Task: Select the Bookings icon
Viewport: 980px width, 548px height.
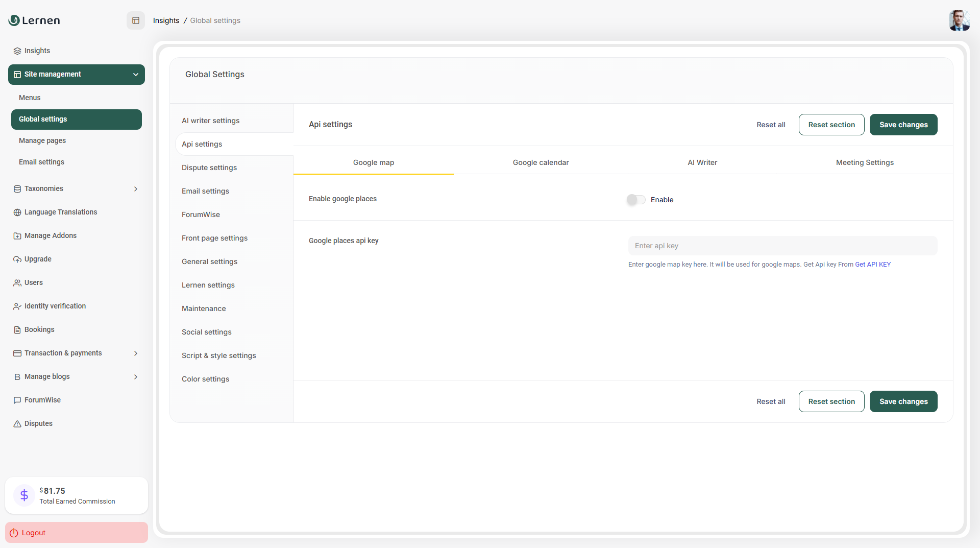Action: (17, 329)
